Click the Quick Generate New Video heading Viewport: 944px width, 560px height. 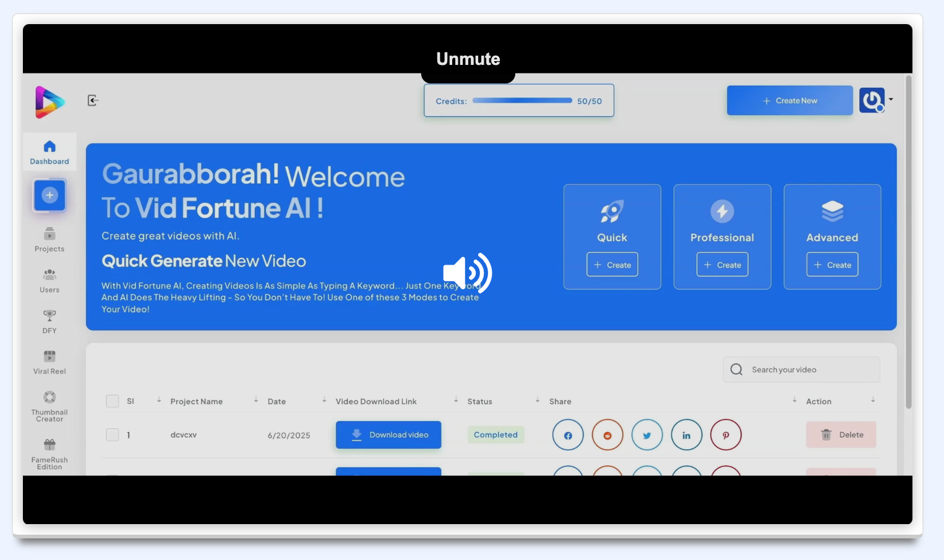204,261
